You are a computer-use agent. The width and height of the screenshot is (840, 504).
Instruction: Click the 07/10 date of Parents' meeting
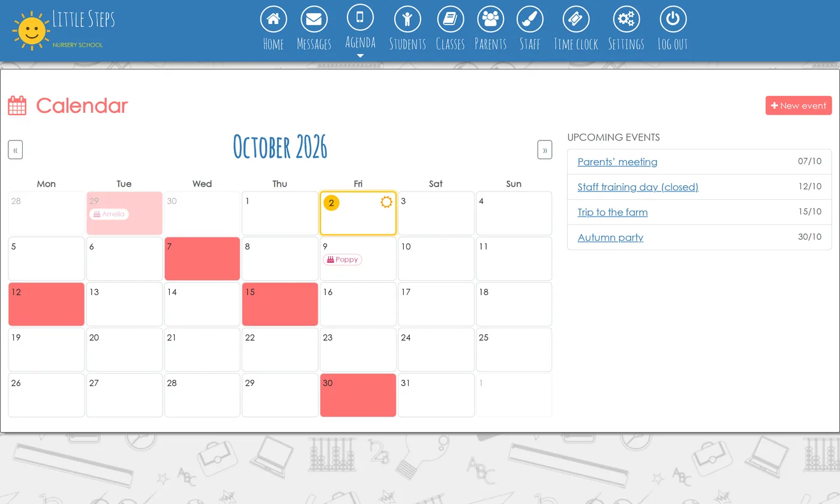tap(809, 161)
